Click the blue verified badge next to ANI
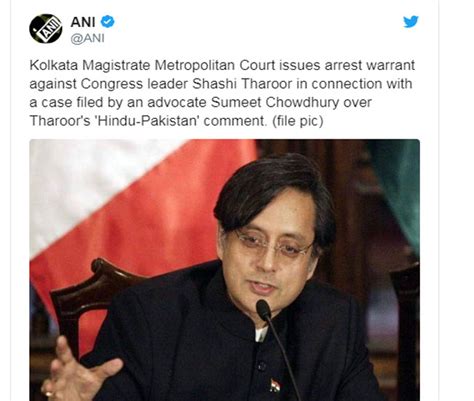474x401 pixels. [x=108, y=22]
